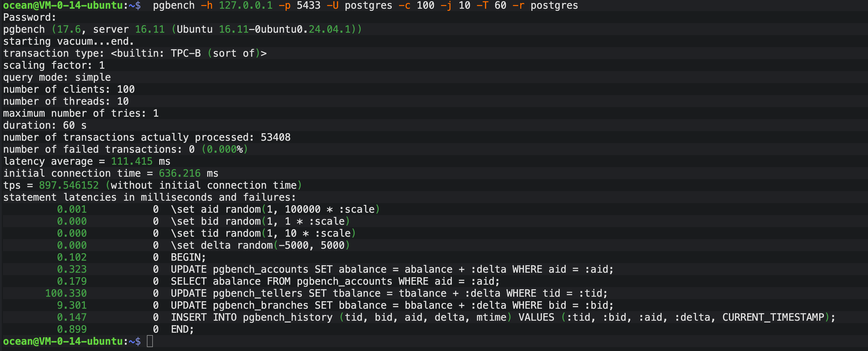This screenshot has width=868, height=351.
Task: Click the server version 16.11 text
Action: pos(150,29)
